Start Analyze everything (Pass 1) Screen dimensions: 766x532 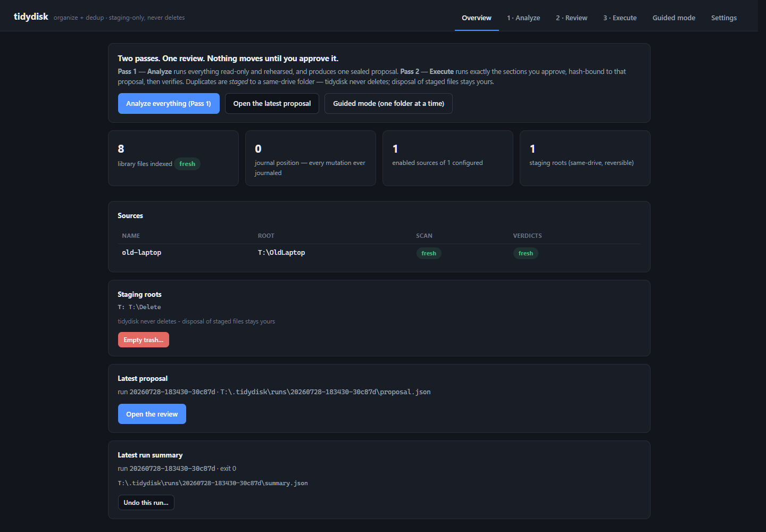169,104
